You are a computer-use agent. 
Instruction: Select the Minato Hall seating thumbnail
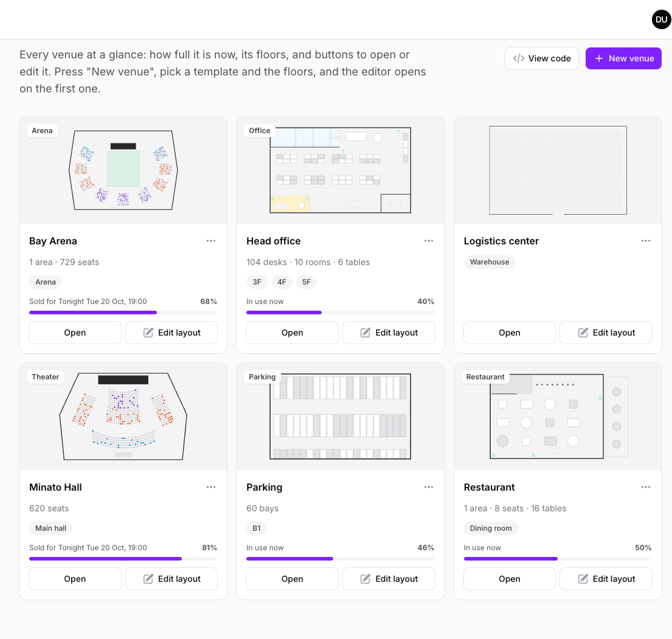pyautogui.click(x=123, y=416)
